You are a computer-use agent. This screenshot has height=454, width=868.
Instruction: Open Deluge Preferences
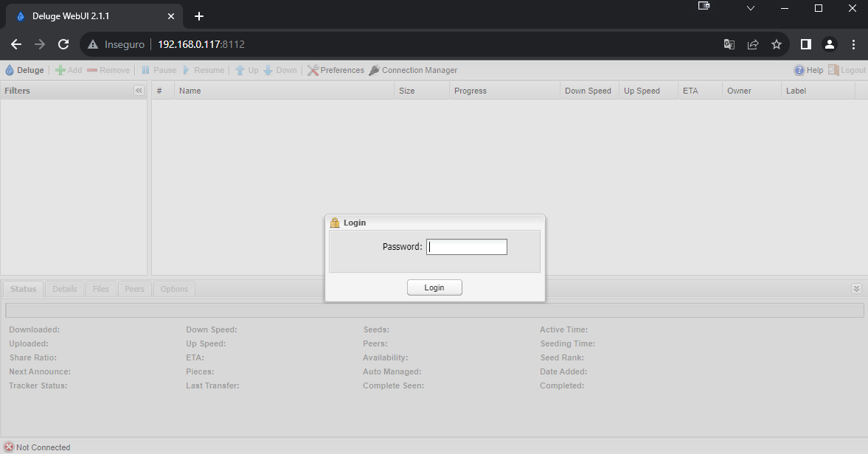tap(336, 69)
